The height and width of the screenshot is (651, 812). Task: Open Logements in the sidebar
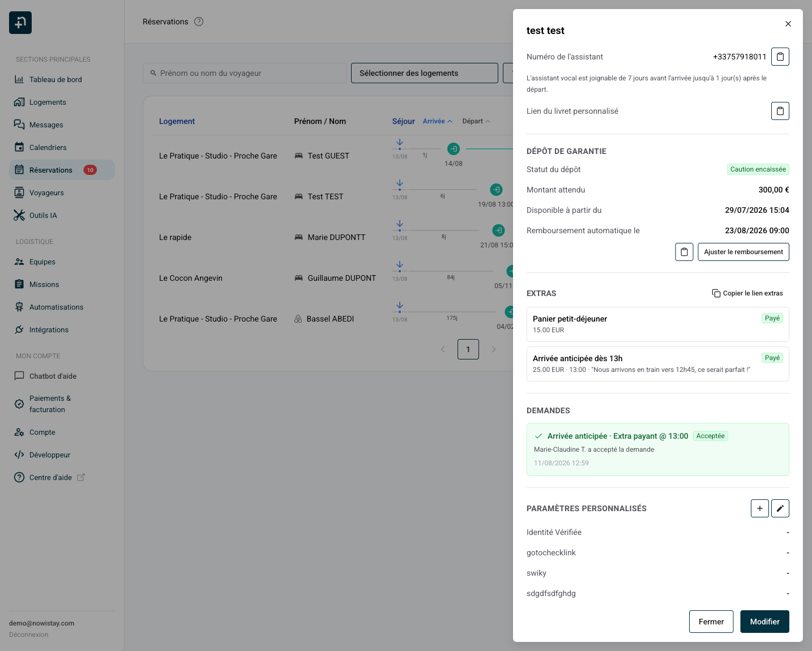(x=62, y=102)
